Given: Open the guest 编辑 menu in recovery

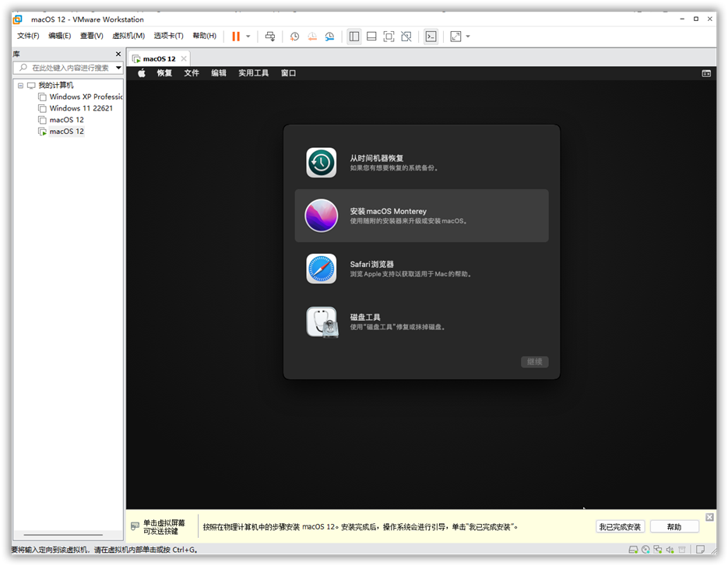Looking at the screenshot, I should pos(219,73).
